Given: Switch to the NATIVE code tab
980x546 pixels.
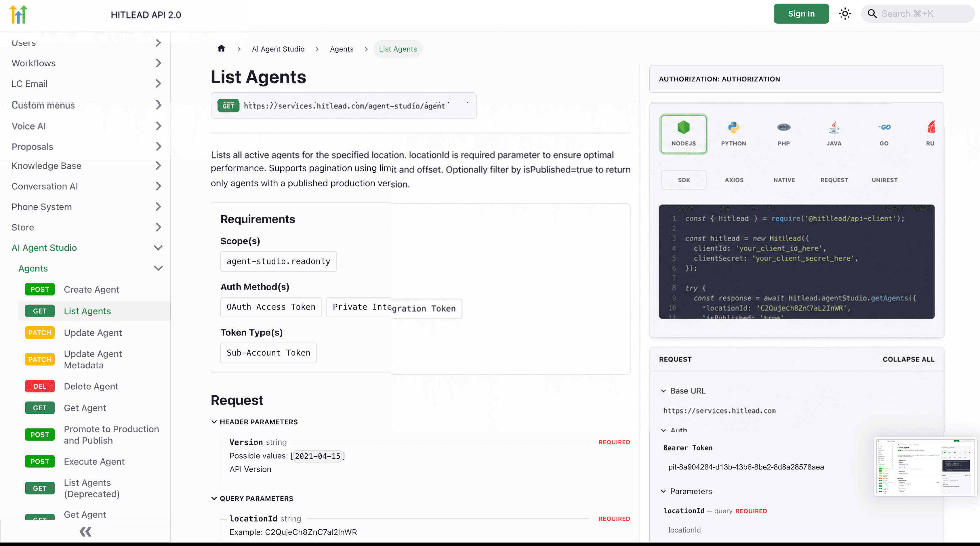Looking at the screenshot, I should click(784, 180).
